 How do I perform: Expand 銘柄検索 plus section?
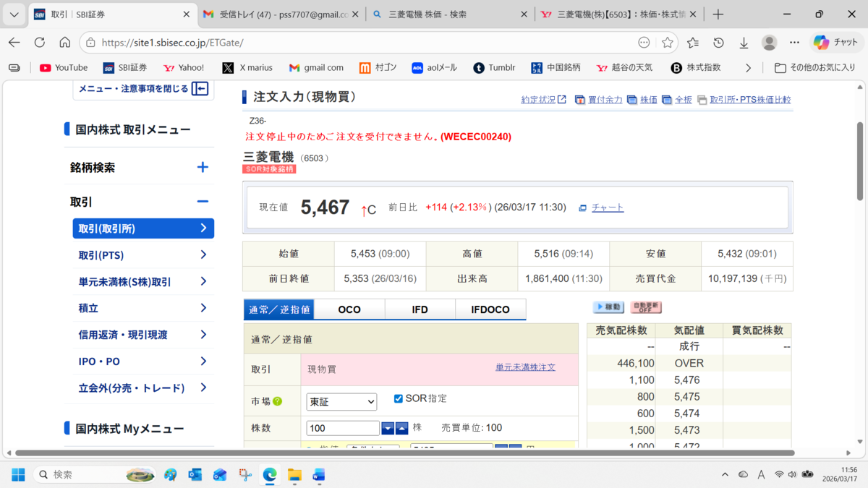tap(203, 167)
